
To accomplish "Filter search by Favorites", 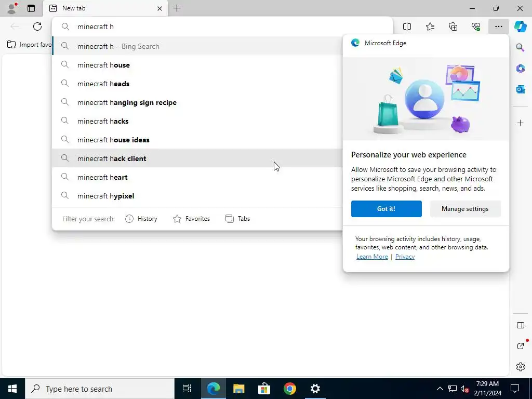I will coord(191,219).
